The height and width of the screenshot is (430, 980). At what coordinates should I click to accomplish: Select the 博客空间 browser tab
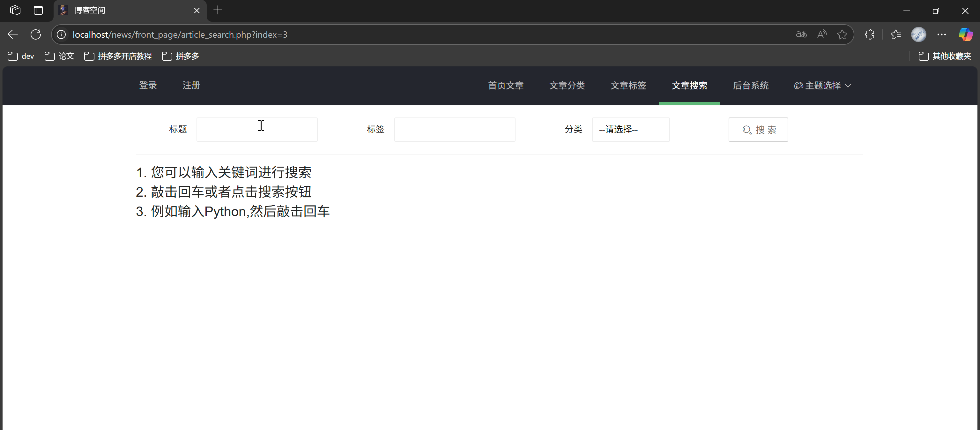(130, 11)
